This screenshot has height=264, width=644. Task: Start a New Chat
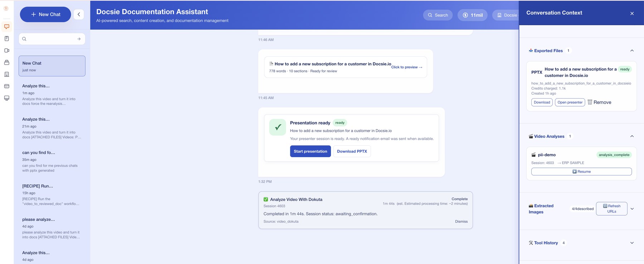(x=45, y=14)
